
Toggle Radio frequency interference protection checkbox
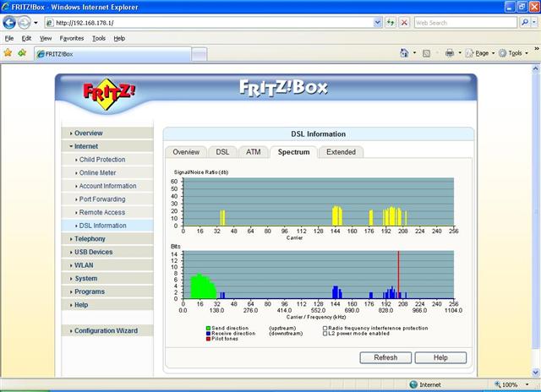[325, 329]
